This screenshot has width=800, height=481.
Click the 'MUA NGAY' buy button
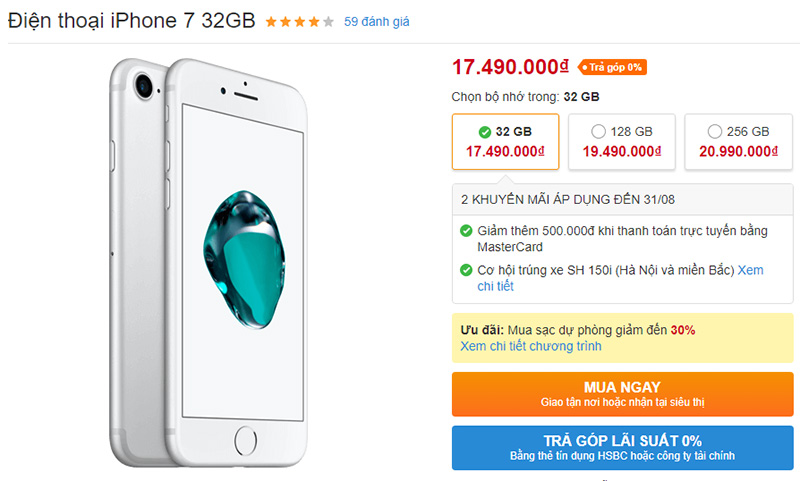[622, 393]
